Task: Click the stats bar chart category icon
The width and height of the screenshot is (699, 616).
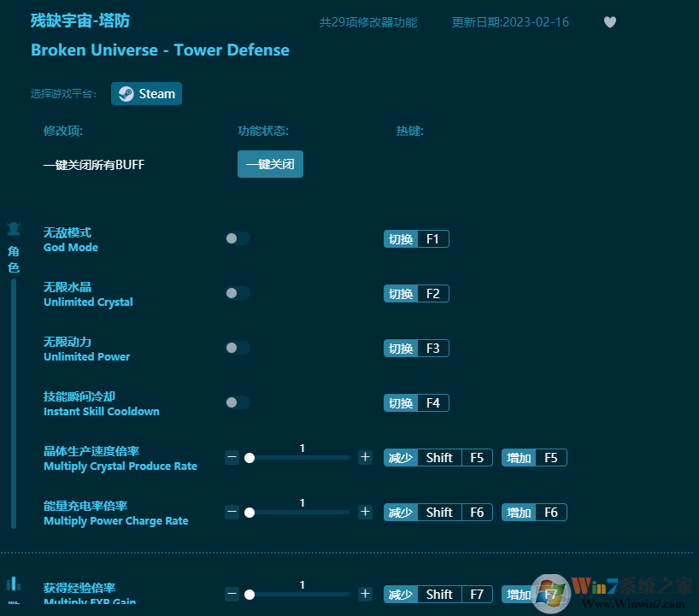Action: (x=14, y=584)
